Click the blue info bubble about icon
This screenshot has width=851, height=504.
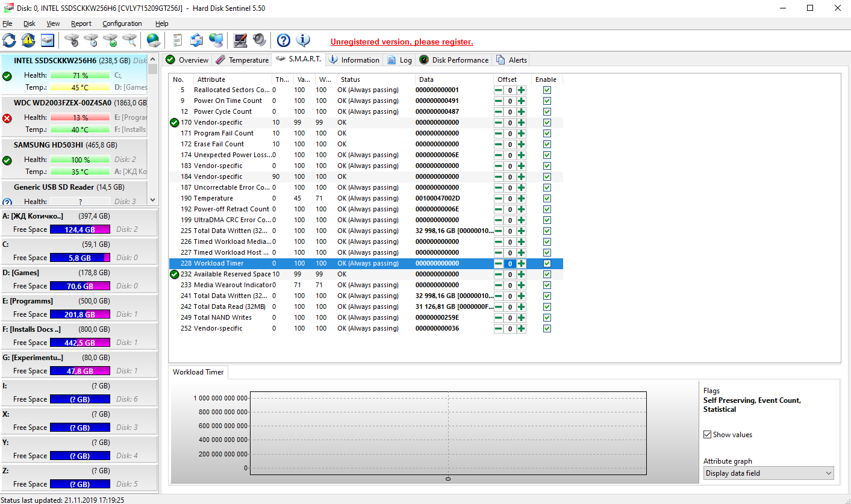[303, 40]
